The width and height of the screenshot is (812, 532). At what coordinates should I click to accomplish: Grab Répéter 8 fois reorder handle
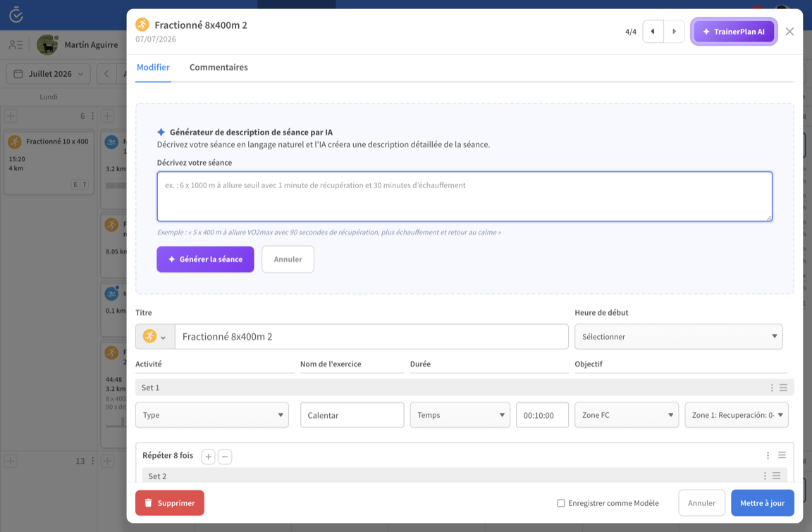[x=782, y=455]
